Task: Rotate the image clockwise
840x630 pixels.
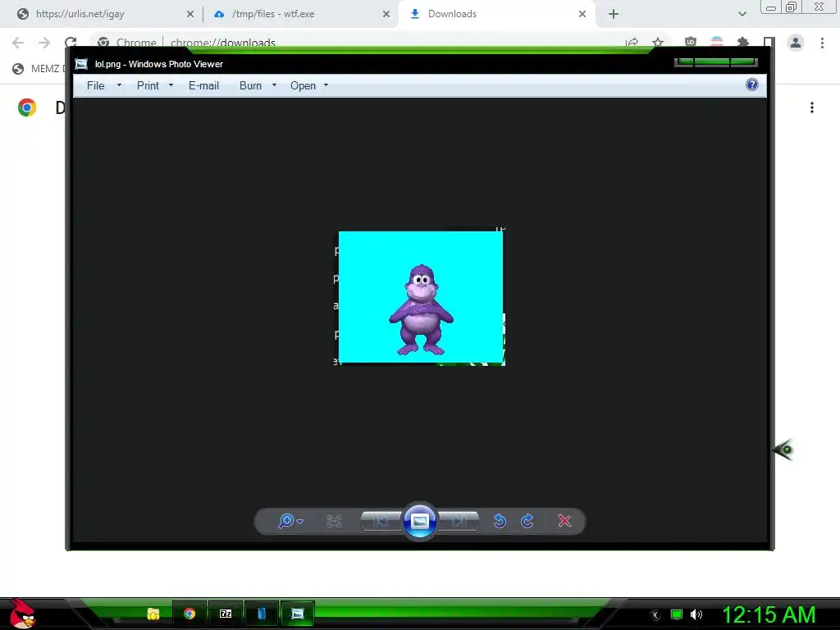Action: [527, 521]
